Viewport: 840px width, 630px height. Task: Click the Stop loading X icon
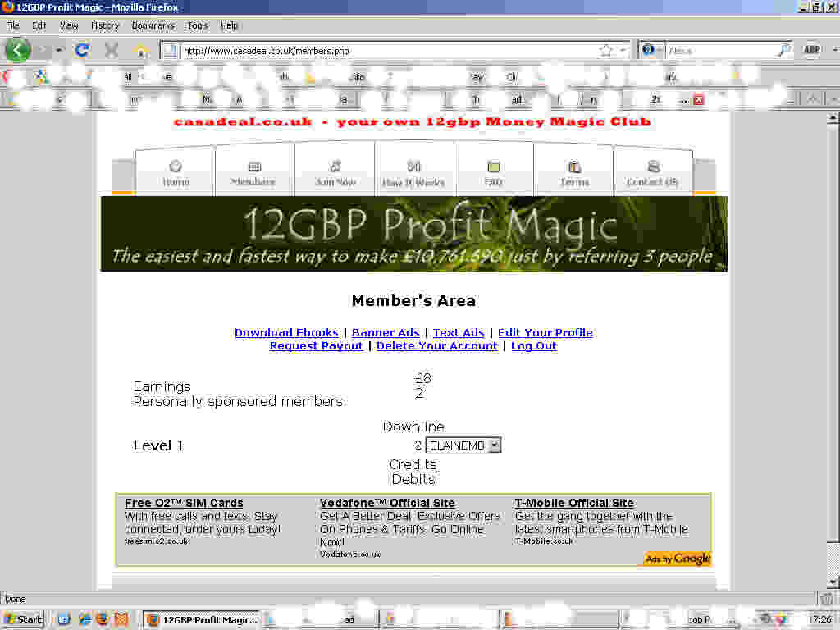111,50
